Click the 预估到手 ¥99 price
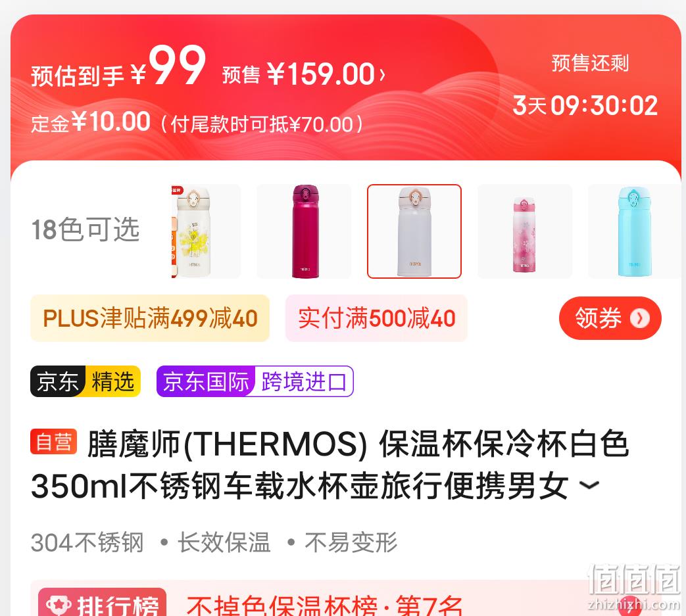Screen dimensions: 686x616 118,67
